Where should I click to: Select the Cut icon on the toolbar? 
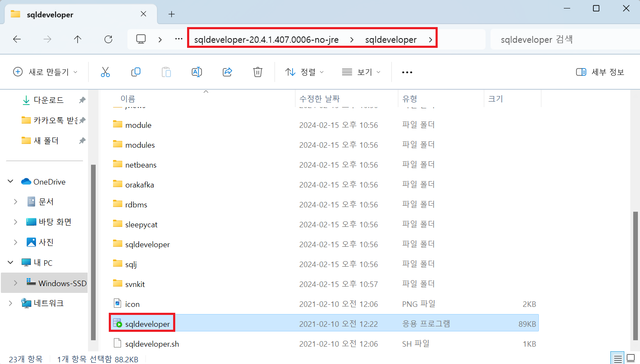click(105, 72)
